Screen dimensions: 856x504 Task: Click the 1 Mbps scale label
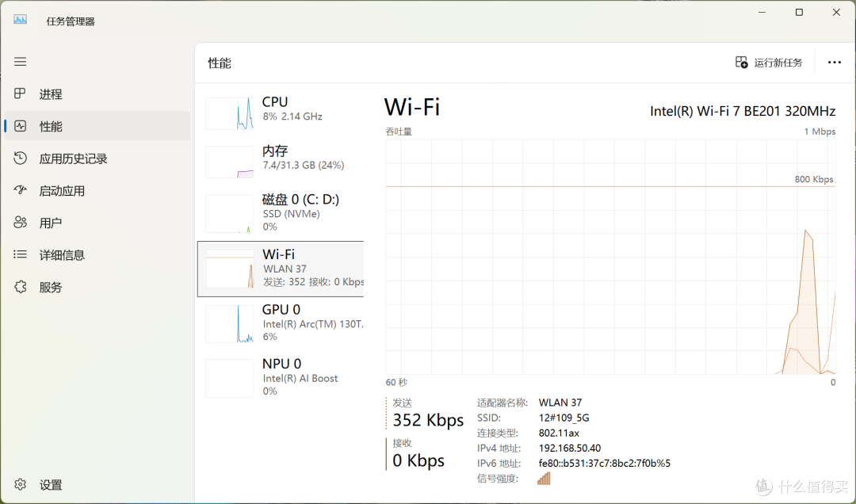pyautogui.click(x=820, y=132)
